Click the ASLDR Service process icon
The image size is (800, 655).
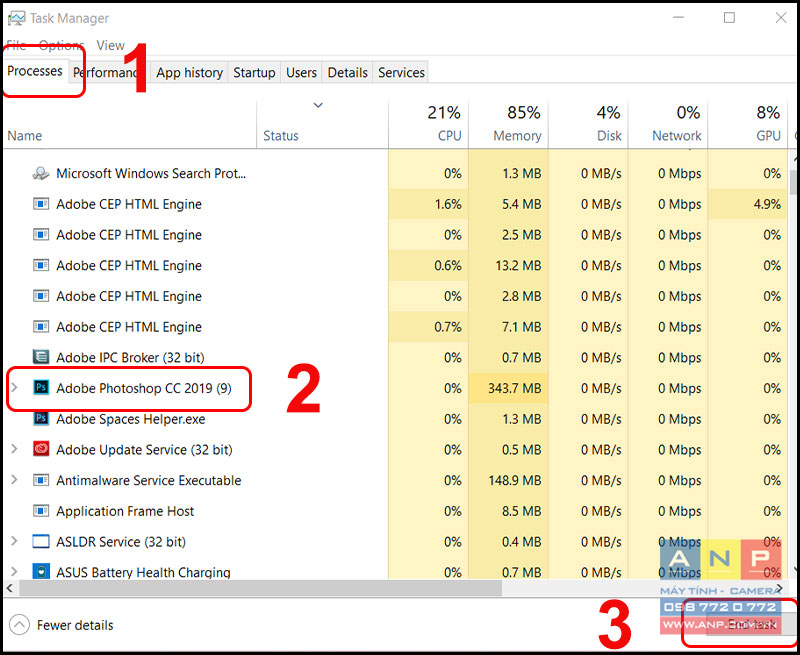tap(41, 541)
